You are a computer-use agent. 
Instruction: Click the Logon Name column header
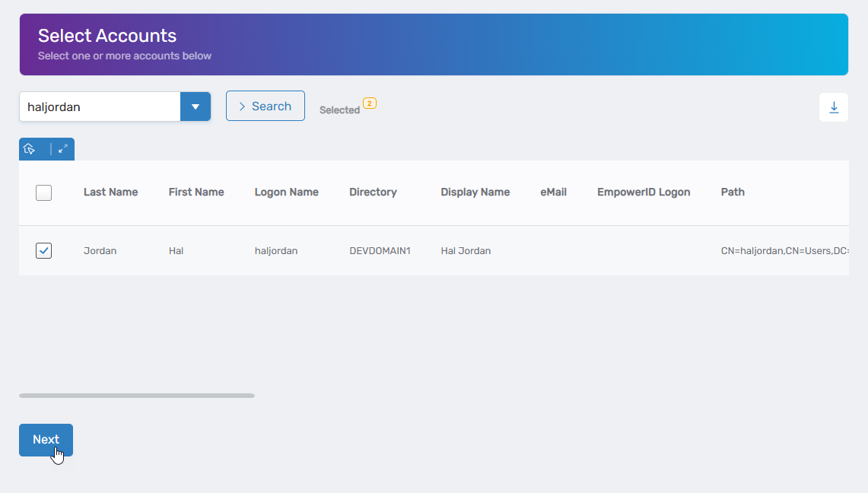click(286, 192)
